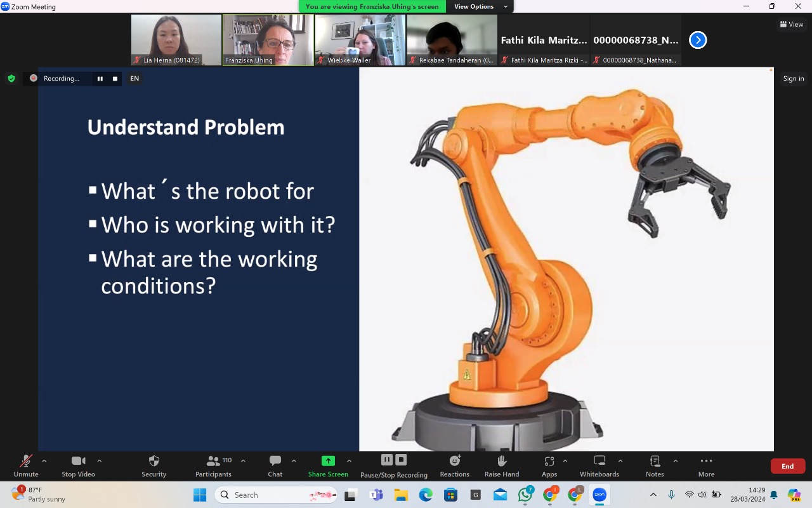Viewport: 812px width, 508px height.
Task: Start Share Screen
Action: click(x=328, y=465)
